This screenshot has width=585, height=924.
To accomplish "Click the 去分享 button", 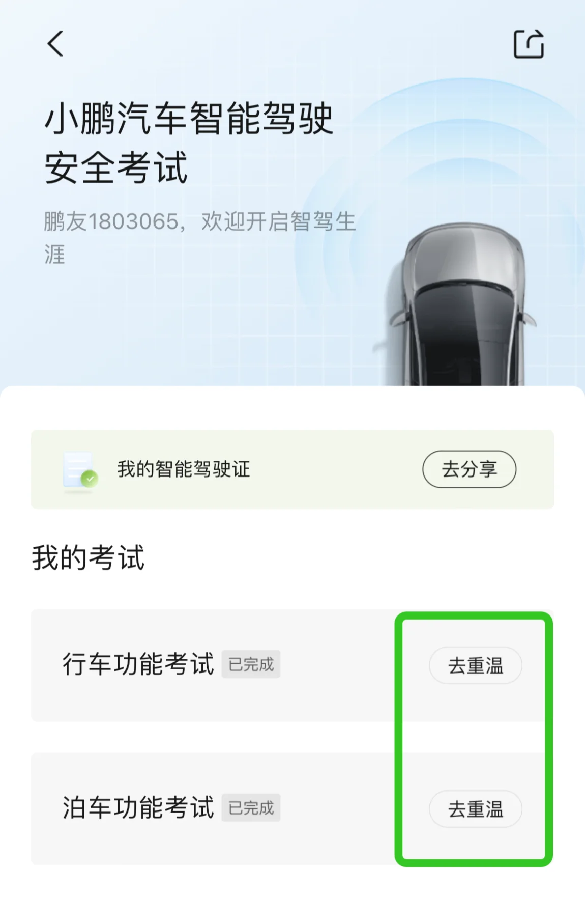I will point(469,469).
